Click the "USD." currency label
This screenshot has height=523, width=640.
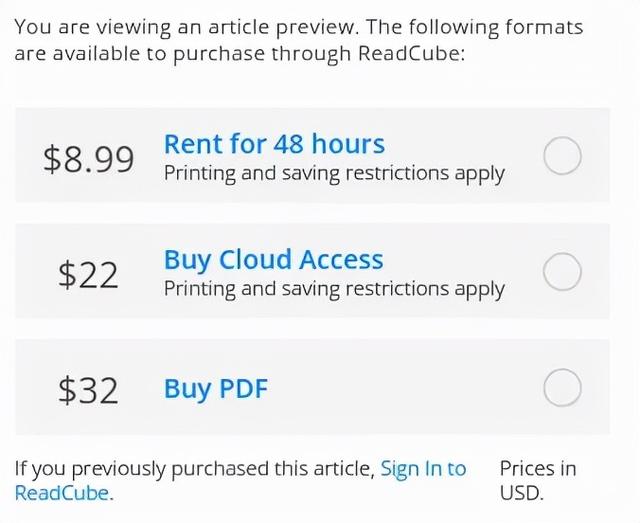point(521,492)
